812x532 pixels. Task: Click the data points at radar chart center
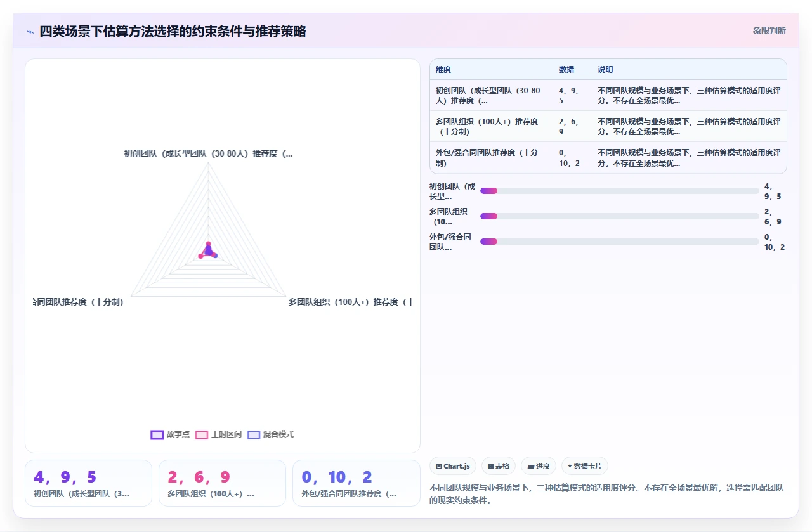208,250
